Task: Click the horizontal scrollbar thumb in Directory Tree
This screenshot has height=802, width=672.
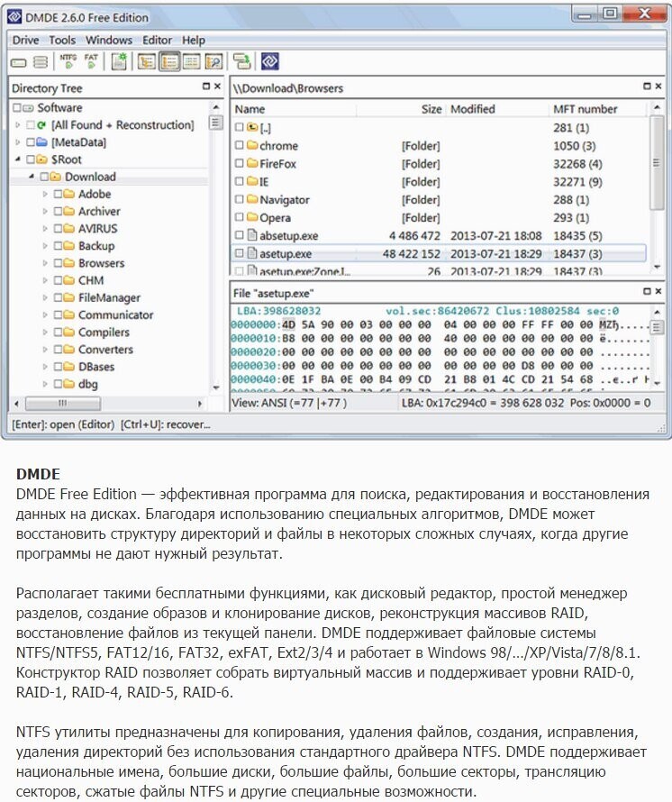Action: tap(63, 404)
